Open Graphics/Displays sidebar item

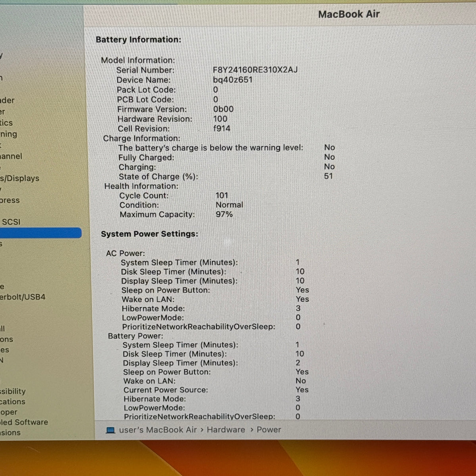pos(19,178)
